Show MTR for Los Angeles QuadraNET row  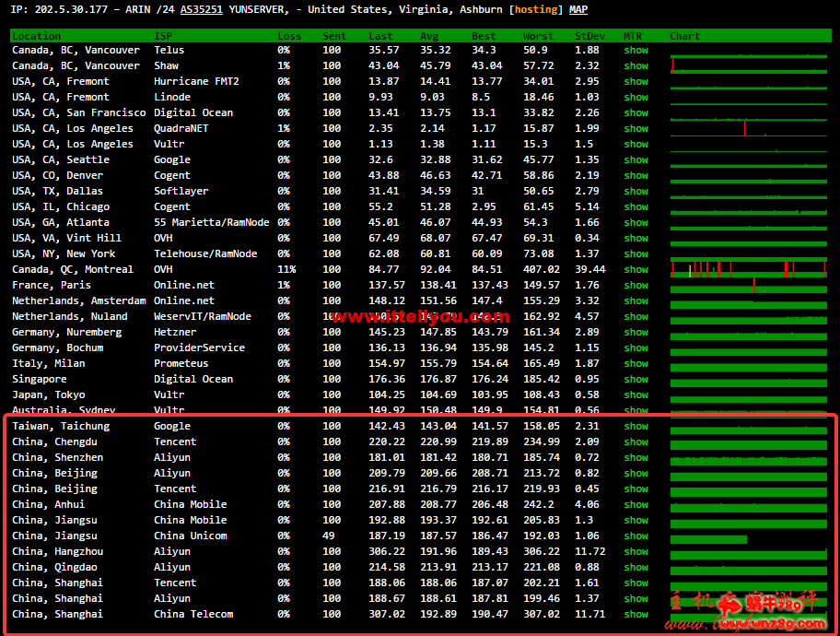pos(636,128)
